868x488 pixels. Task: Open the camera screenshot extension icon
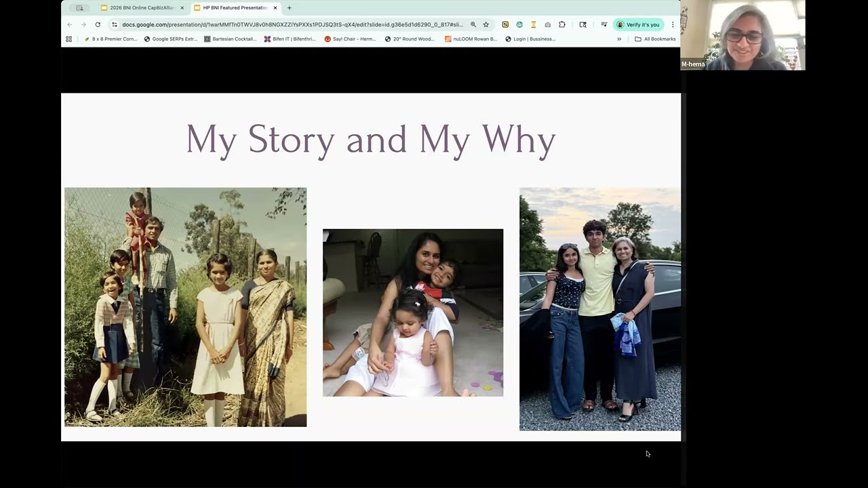click(548, 24)
